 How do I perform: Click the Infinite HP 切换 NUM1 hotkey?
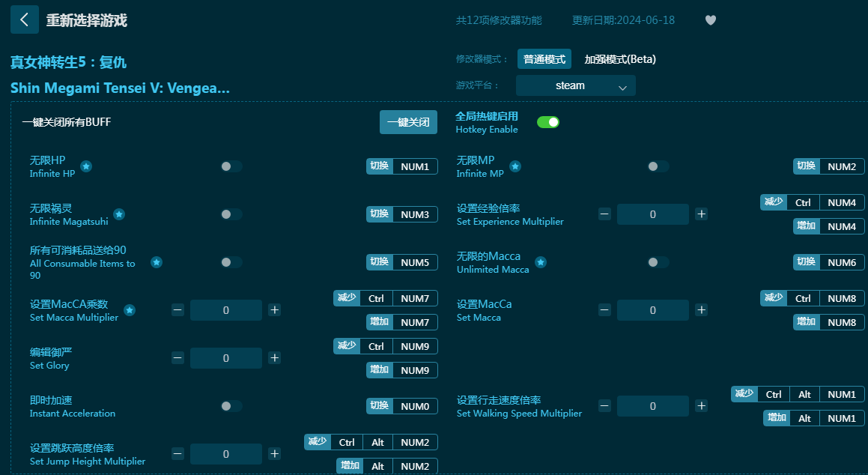click(x=402, y=166)
